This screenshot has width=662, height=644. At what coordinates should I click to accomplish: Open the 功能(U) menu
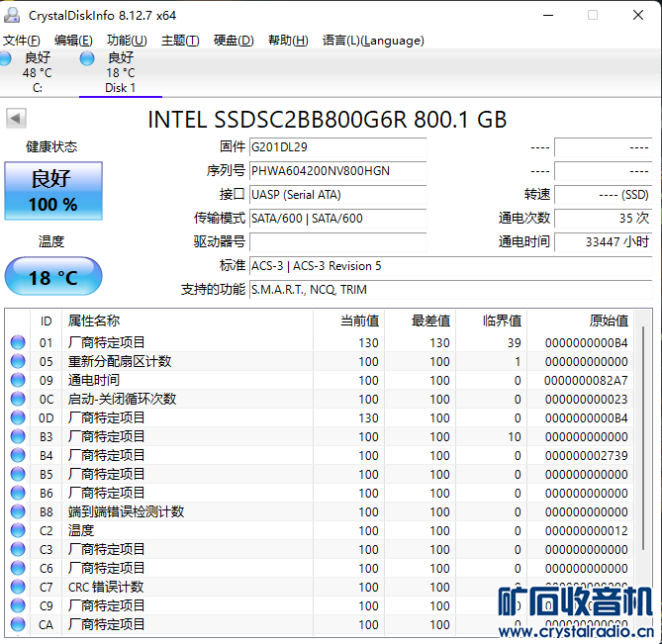[x=127, y=41]
